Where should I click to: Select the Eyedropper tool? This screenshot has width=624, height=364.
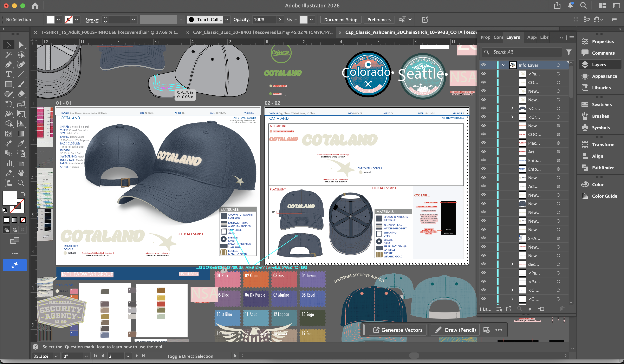[21, 143]
